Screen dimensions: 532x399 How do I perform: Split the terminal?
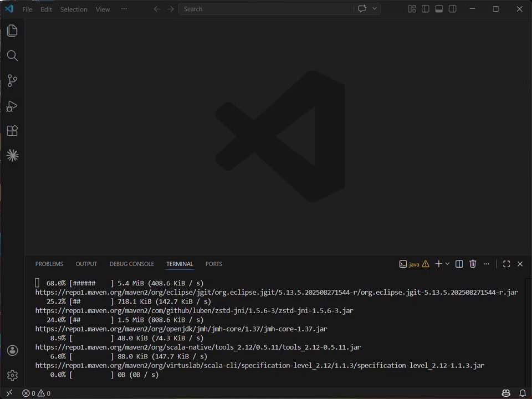(x=459, y=264)
